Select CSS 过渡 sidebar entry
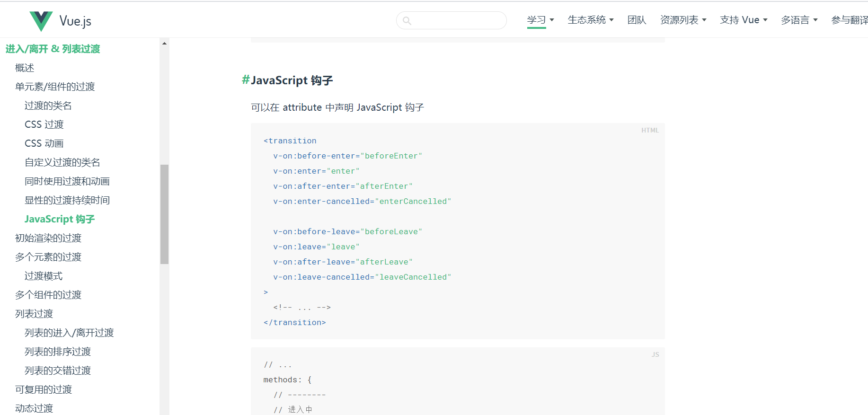This screenshot has height=415, width=868. pos(44,124)
